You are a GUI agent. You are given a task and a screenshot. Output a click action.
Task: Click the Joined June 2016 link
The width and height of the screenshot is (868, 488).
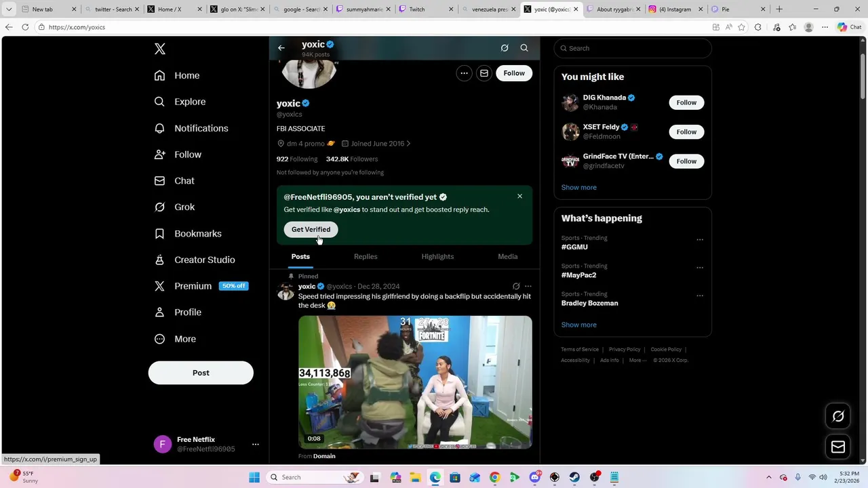coord(376,144)
